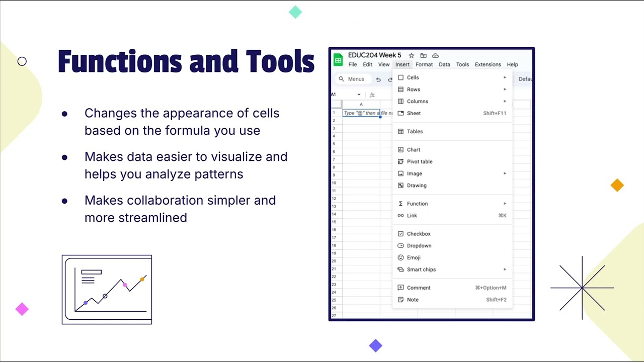Click the document title EDUC204 Week 5
The width and height of the screenshot is (644, 362).
[x=374, y=55]
